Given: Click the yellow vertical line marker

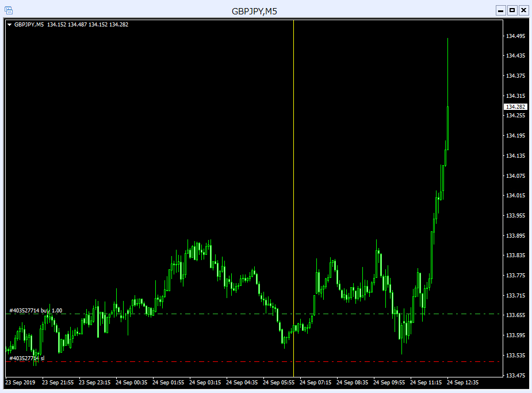Looking at the screenshot, I should [x=293, y=199].
